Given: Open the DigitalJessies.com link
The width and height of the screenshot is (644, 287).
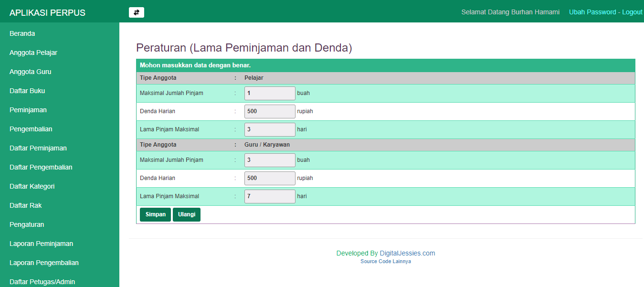Looking at the screenshot, I should [x=407, y=253].
